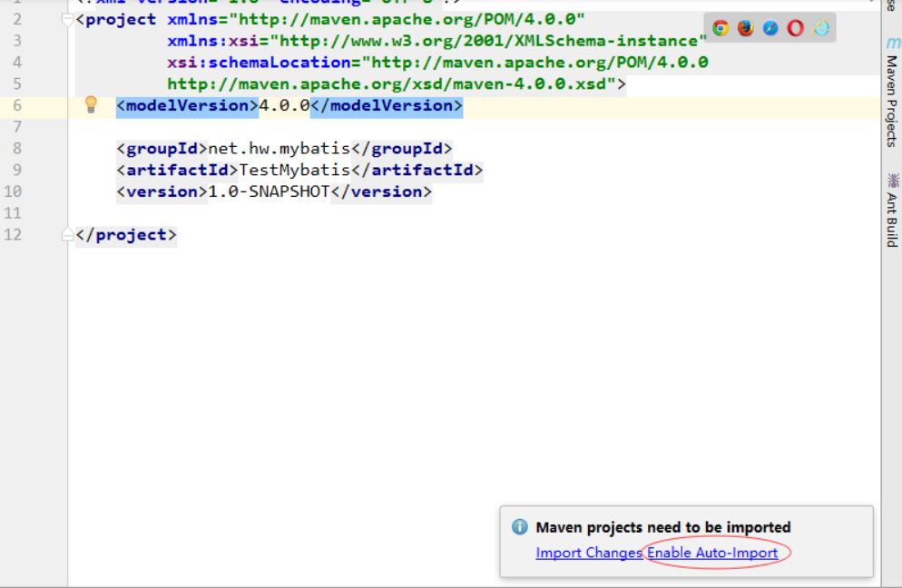Click the yellow intention lightbulb on line 6
Image resolution: width=902 pixels, height=588 pixels.
[x=91, y=104]
